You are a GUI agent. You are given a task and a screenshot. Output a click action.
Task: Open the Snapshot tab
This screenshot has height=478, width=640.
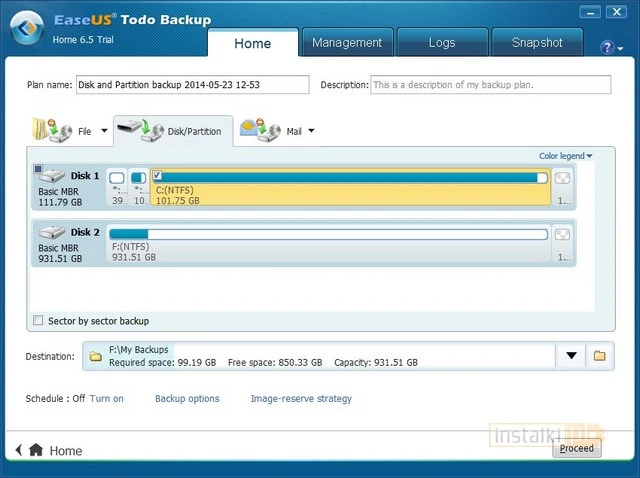[x=537, y=42]
